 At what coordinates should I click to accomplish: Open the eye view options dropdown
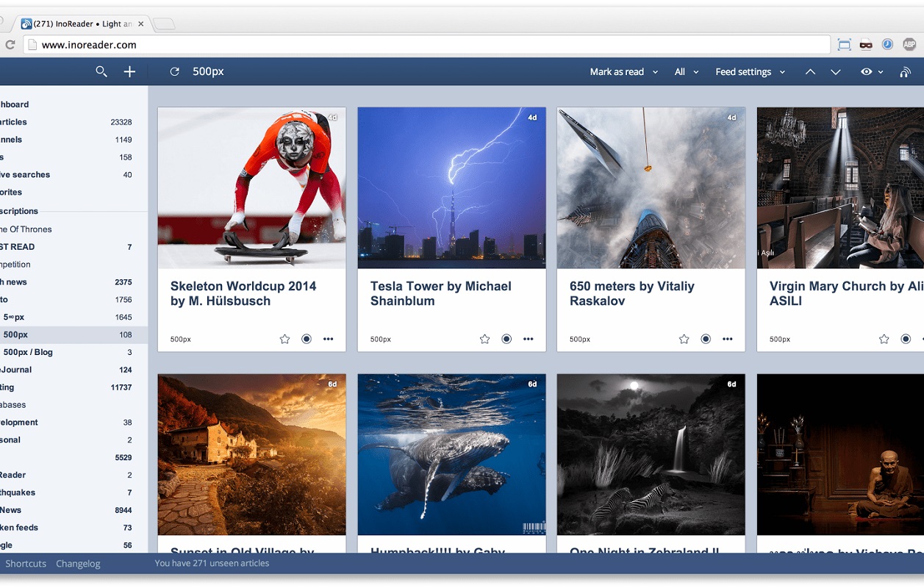click(x=871, y=72)
